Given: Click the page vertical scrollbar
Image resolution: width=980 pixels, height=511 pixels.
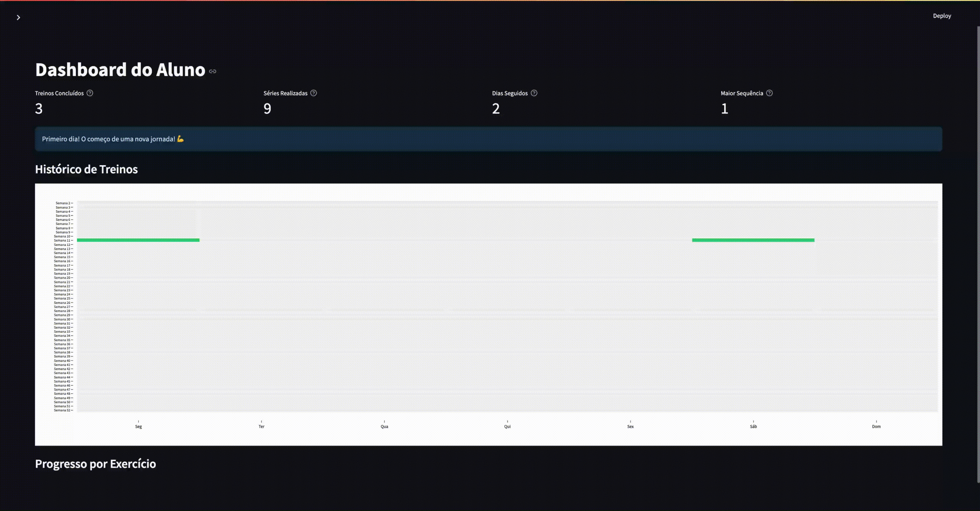Looking at the screenshot, I should pos(978,254).
